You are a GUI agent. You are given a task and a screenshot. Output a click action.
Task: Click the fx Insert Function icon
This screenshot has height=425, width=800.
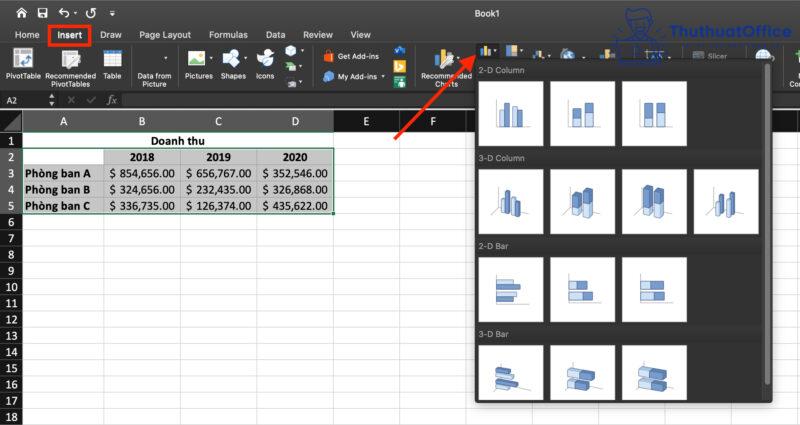pyautogui.click(x=112, y=100)
